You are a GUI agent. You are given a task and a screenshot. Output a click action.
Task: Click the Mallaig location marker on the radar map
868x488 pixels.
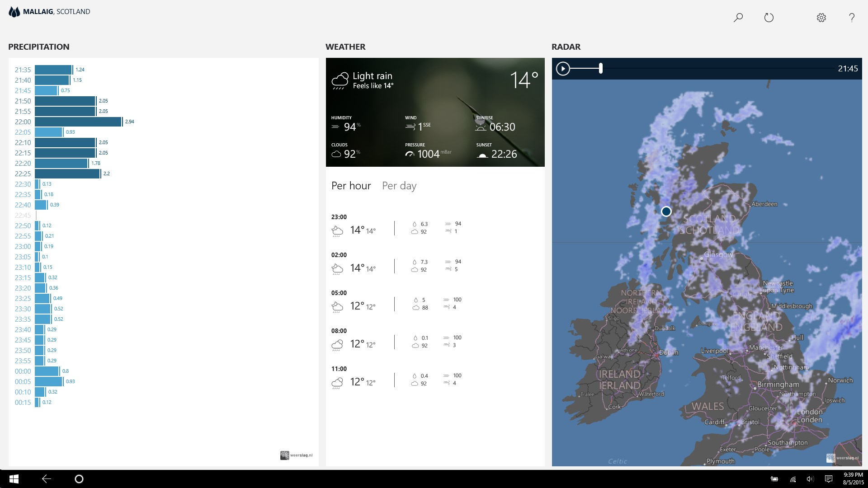click(666, 211)
